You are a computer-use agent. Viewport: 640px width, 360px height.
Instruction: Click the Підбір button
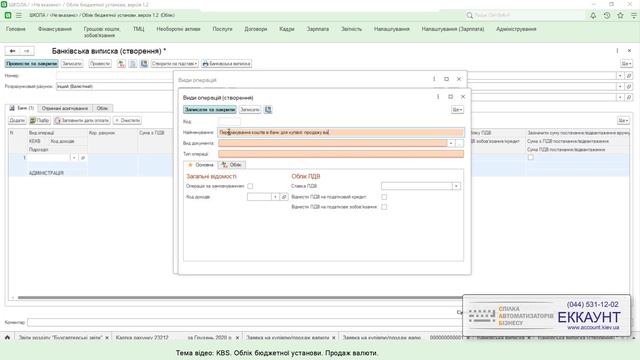point(40,120)
